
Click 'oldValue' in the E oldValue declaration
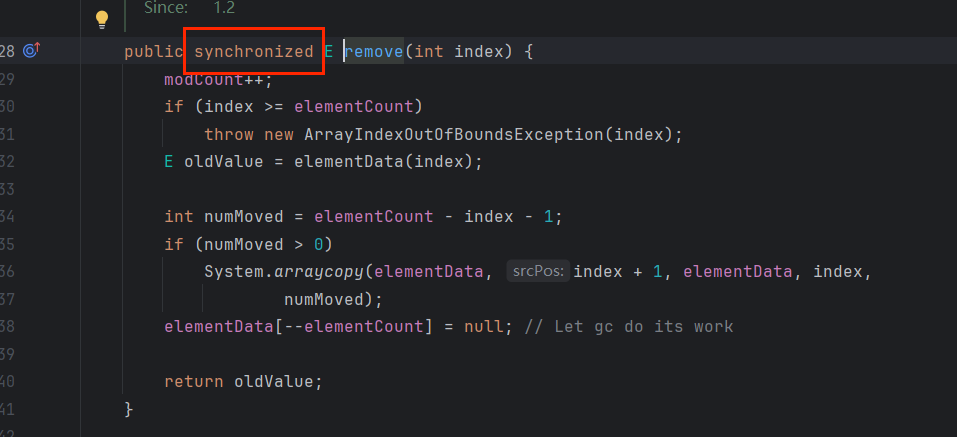click(x=223, y=162)
